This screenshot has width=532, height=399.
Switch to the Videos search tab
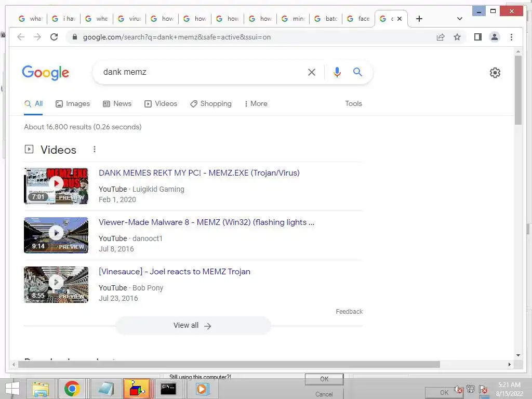161,104
